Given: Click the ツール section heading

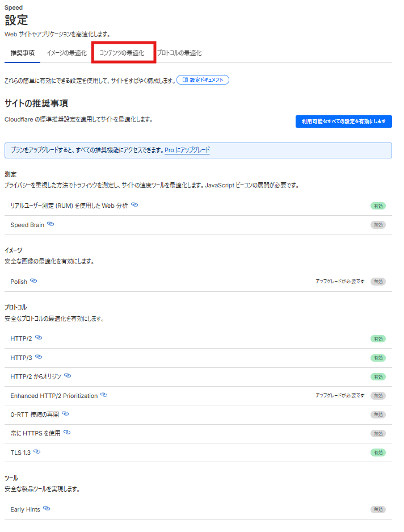Looking at the screenshot, I should pos(11,478).
